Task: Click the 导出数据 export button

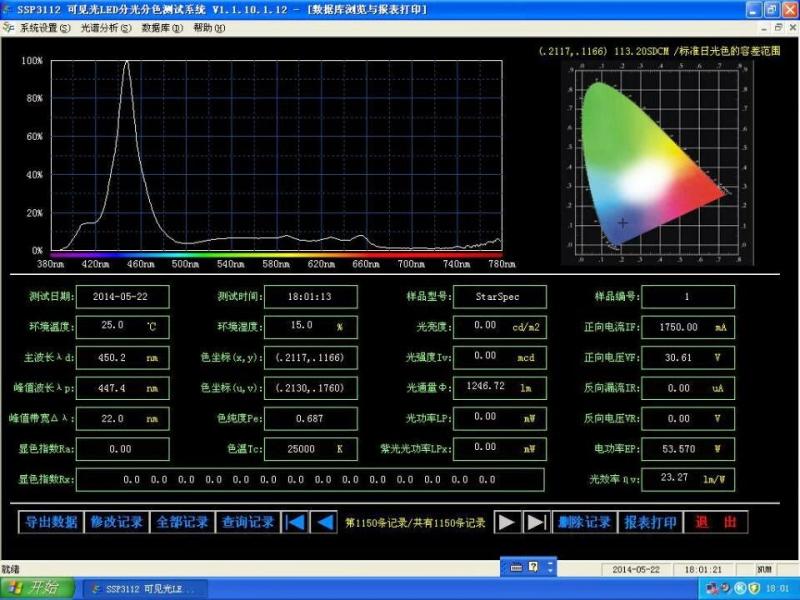Action: coord(51,522)
